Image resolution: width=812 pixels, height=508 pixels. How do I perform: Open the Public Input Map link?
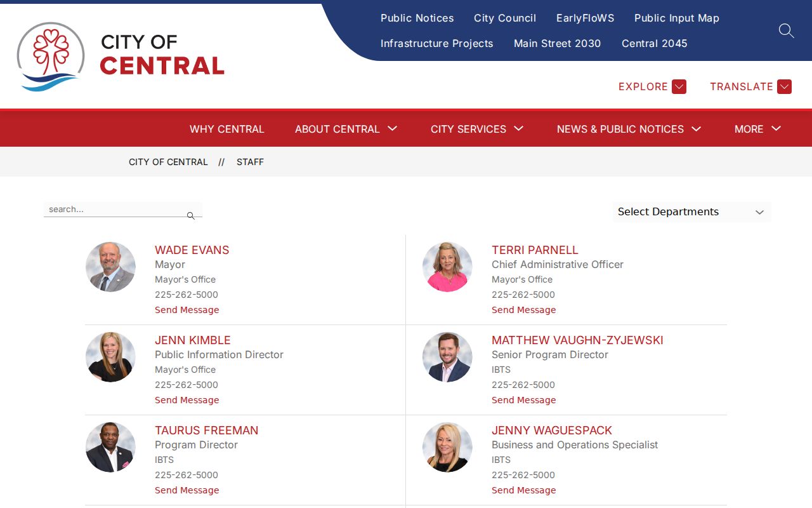coord(677,18)
